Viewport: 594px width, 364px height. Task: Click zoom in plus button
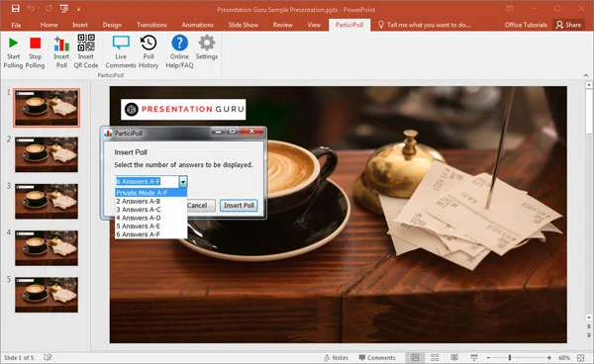(x=549, y=358)
